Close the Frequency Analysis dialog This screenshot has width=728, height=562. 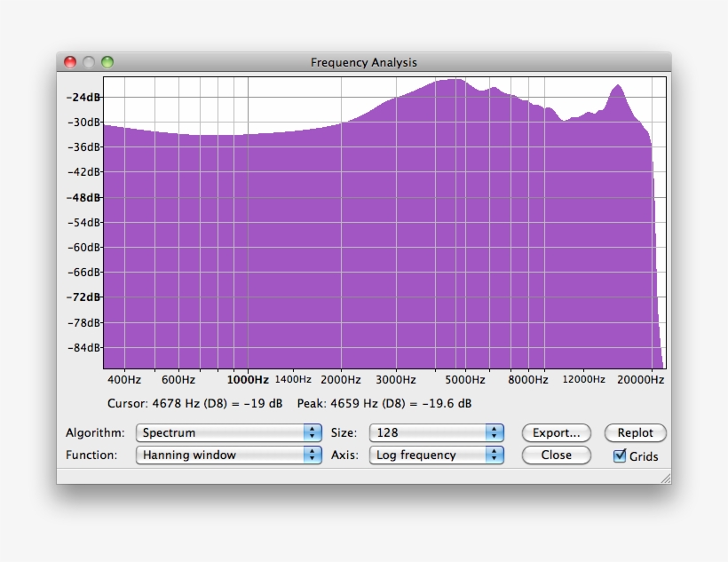coord(556,455)
